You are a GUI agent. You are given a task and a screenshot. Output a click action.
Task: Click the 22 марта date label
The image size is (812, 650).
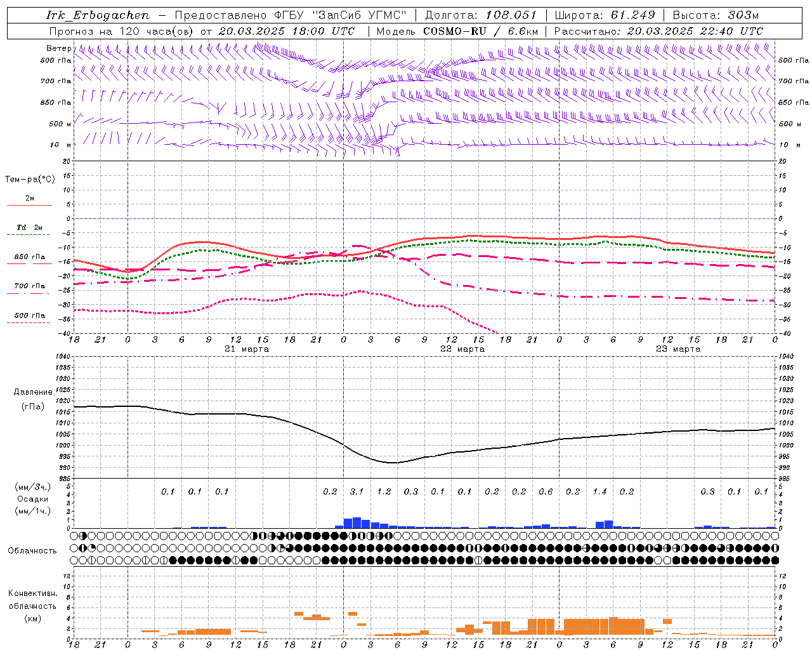(x=462, y=348)
